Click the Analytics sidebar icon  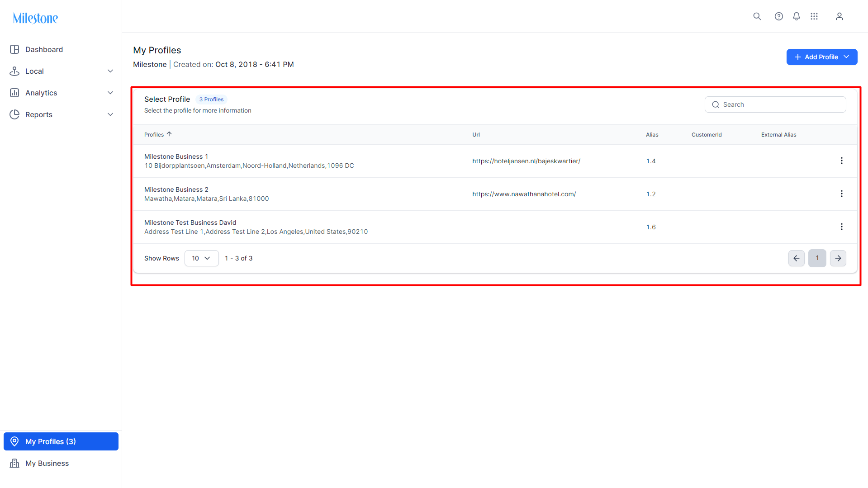pos(14,93)
